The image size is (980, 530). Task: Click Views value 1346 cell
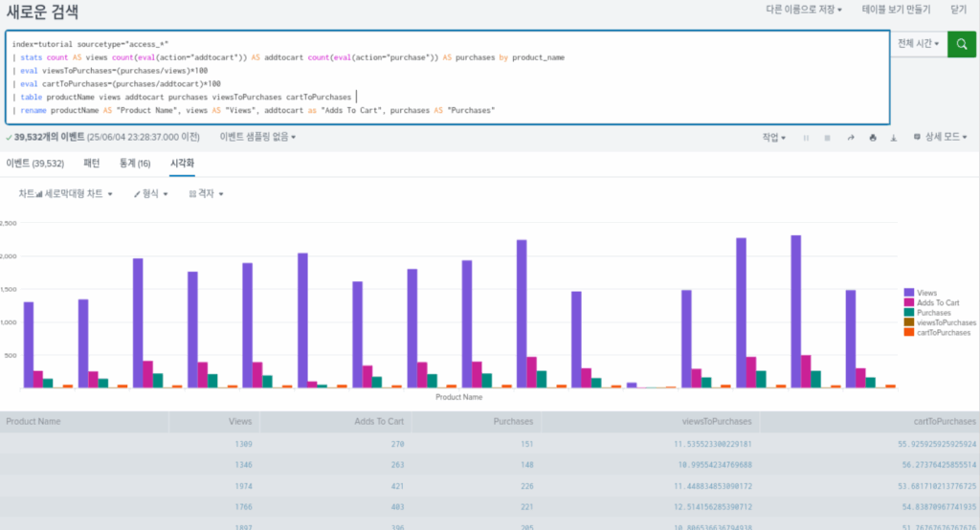[x=244, y=464]
